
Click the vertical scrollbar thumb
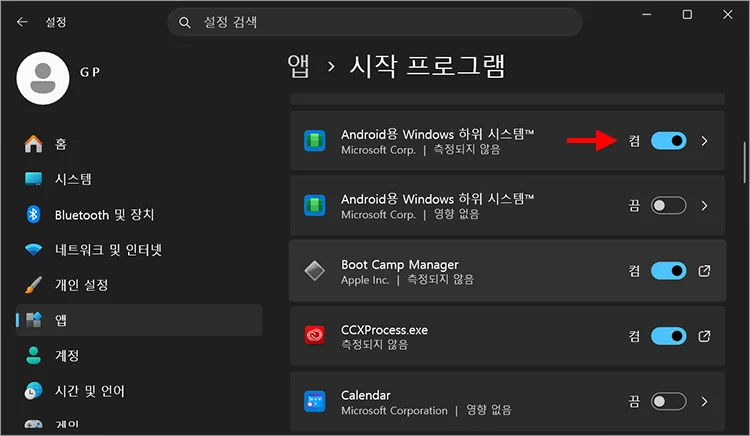(744, 163)
